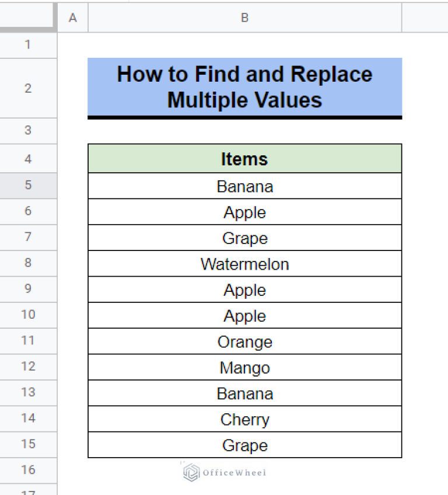Image resolution: width=448 pixels, height=495 pixels.
Task: Select the Banana cell in row 5
Action: [x=244, y=186]
